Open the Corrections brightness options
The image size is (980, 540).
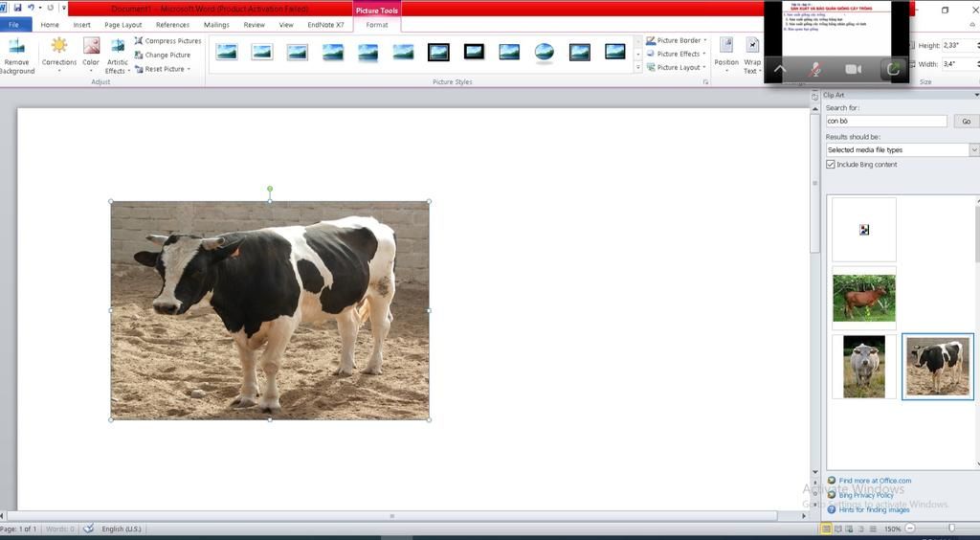[58, 55]
